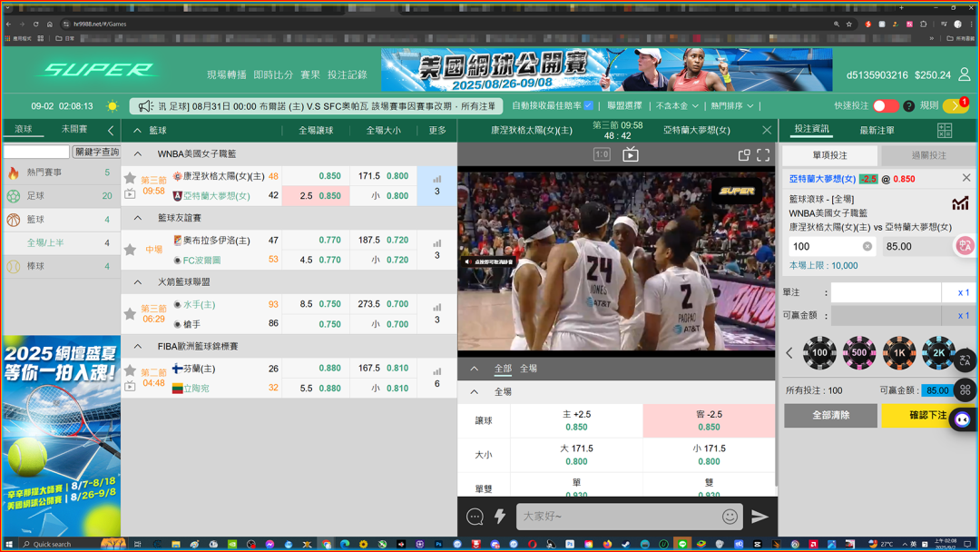980x552 pixels.
Task: Open the help question mark icon
Action: click(908, 106)
